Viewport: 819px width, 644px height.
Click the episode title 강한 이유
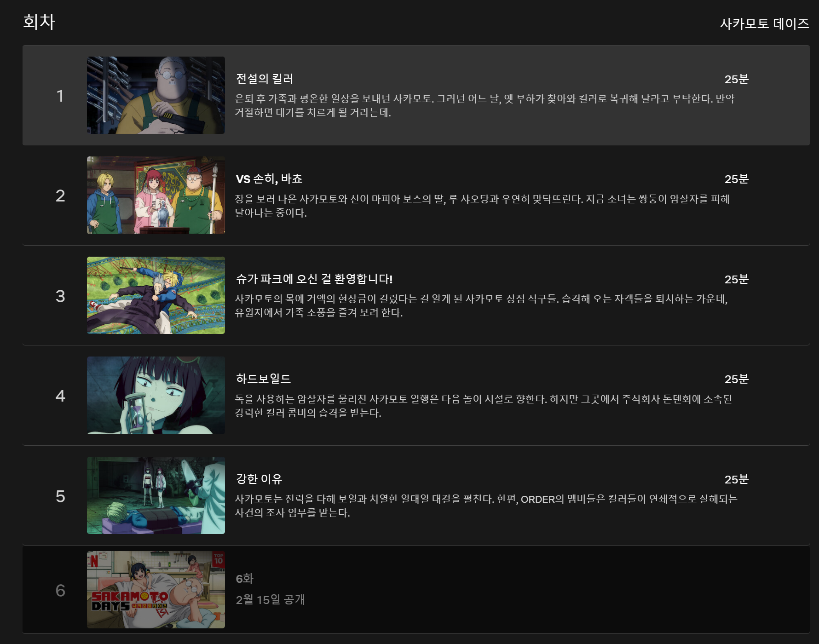tap(259, 479)
